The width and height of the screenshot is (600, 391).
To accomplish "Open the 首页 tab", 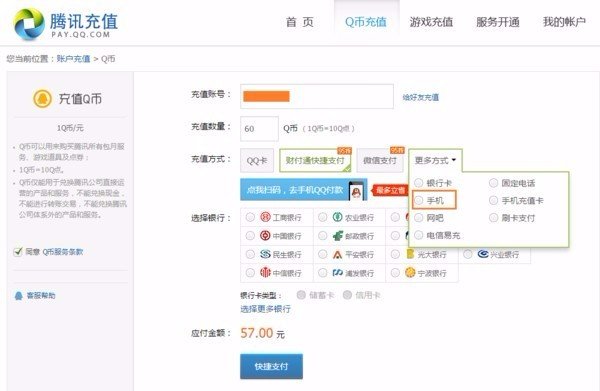I will coord(300,22).
